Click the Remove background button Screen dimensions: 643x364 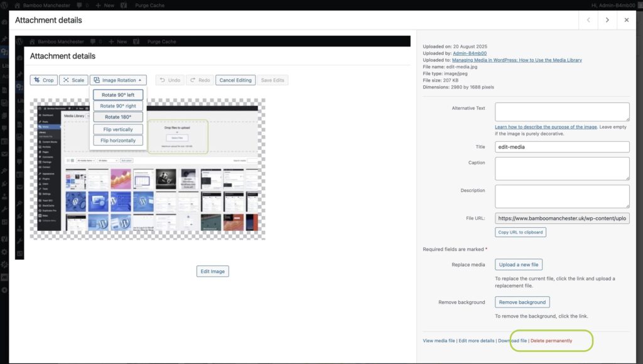coord(522,302)
